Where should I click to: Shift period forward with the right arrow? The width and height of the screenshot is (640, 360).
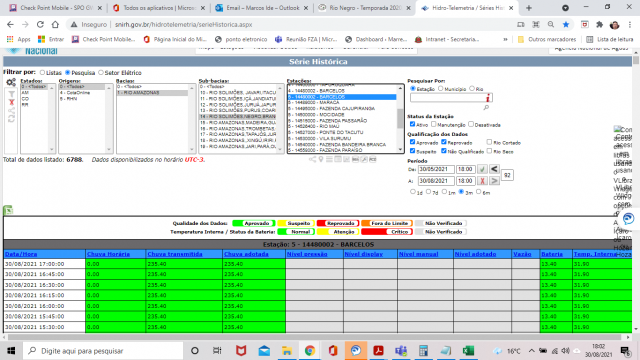coord(494,181)
